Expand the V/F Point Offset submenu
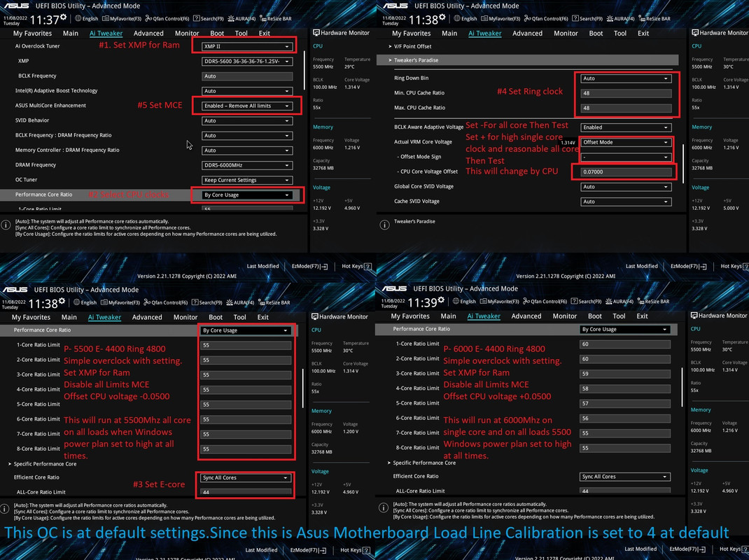The width and height of the screenshot is (749, 560). tap(409, 46)
